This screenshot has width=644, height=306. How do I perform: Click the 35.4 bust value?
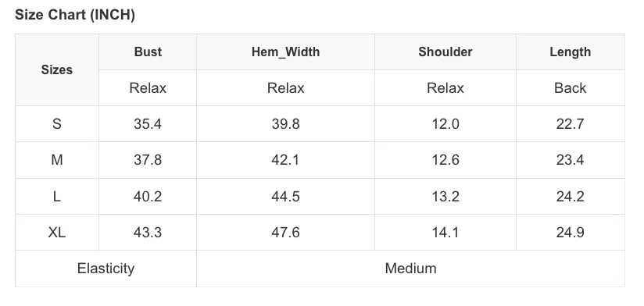pyautogui.click(x=148, y=124)
